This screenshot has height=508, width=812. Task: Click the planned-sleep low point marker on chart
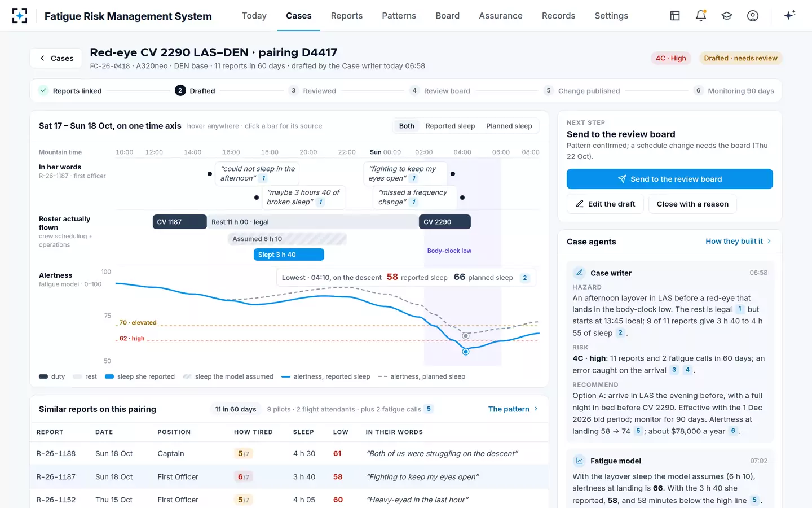[x=466, y=336]
